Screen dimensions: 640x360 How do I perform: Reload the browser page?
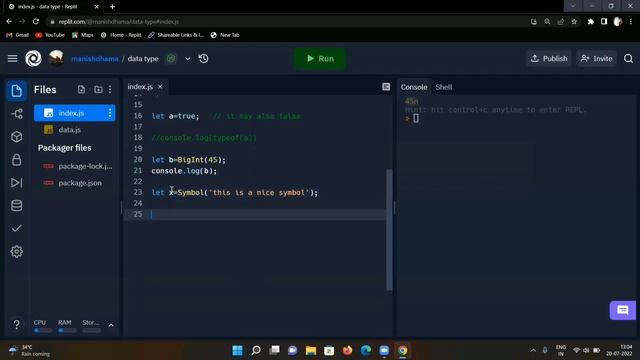pos(36,22)
